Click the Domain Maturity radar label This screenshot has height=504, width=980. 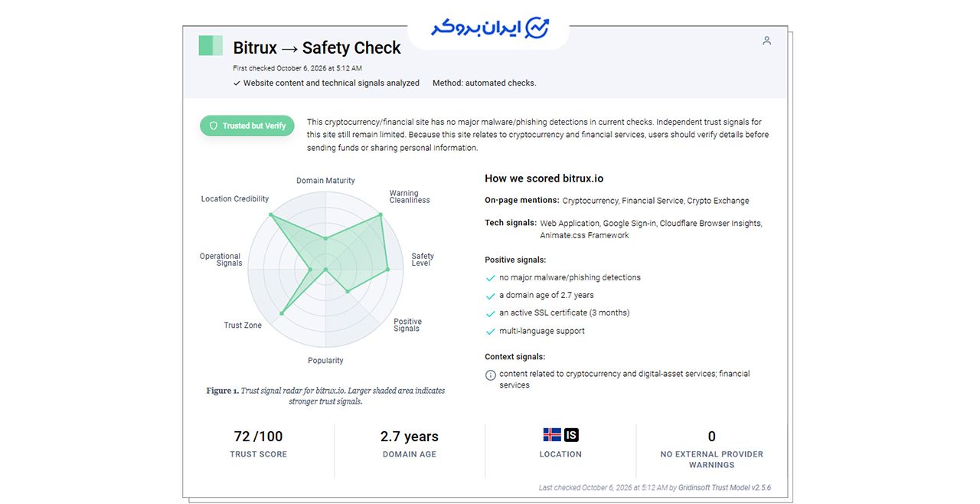325,181
